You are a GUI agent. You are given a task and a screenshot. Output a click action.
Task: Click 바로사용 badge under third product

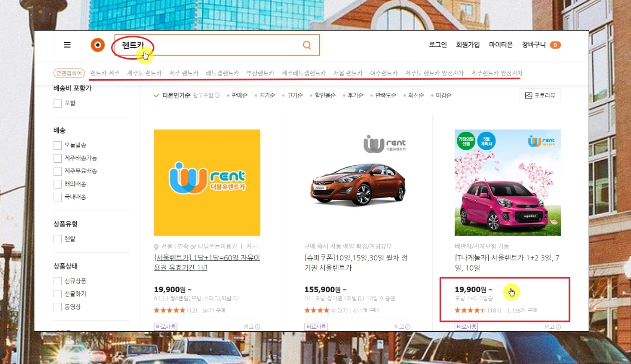click(x=466, y=327)
